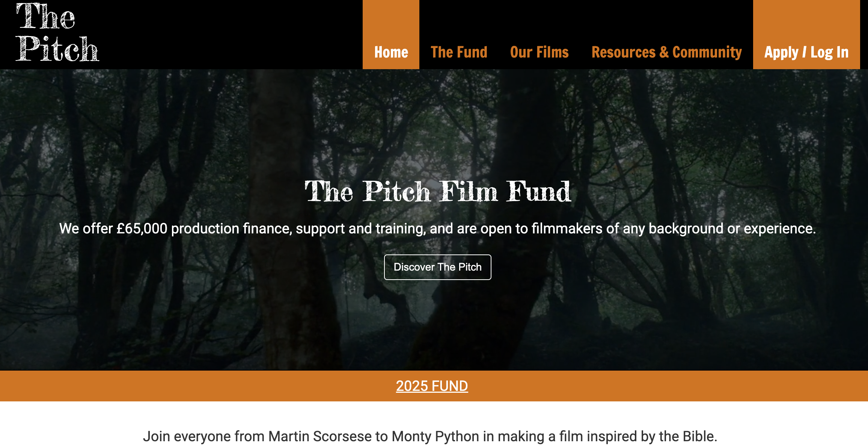868x448 pixels.
Task: Select the Home navigation tab
Action: (391, 52)
